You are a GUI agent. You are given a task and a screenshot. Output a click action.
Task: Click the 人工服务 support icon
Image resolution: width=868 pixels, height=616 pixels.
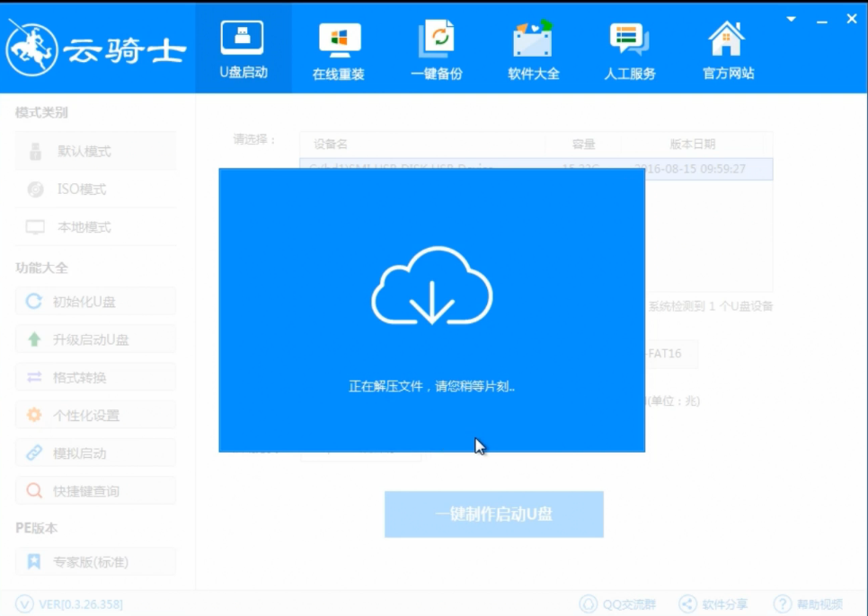(629, 51)
